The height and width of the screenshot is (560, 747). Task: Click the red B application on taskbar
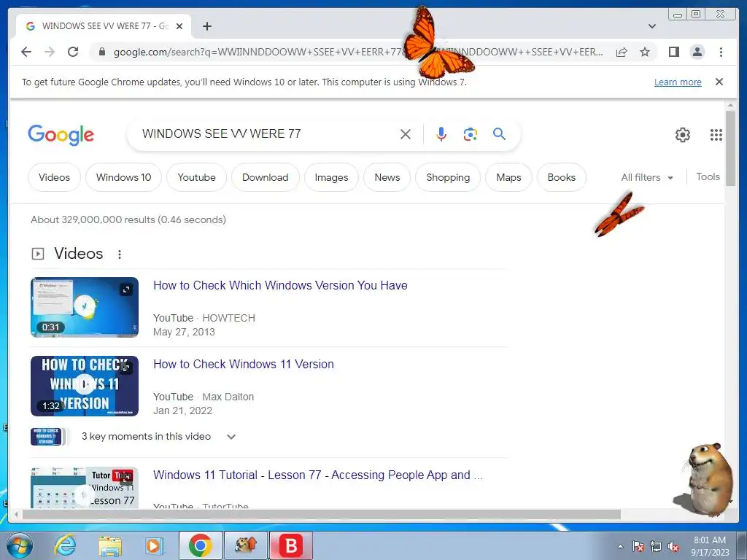tap(291, 545)
